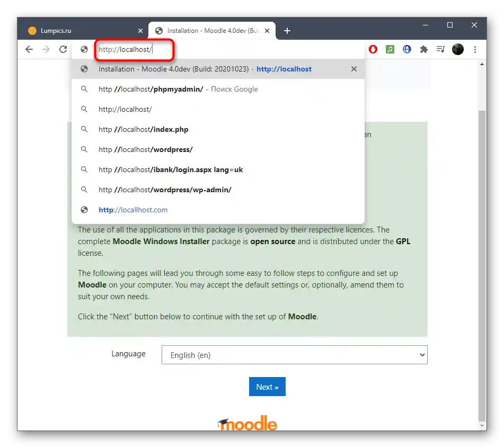This screenshot has height=448, width=504.
Task: Pick the localhost/phpmyadmin/ suggestion
Action: [x=218, y=89]
